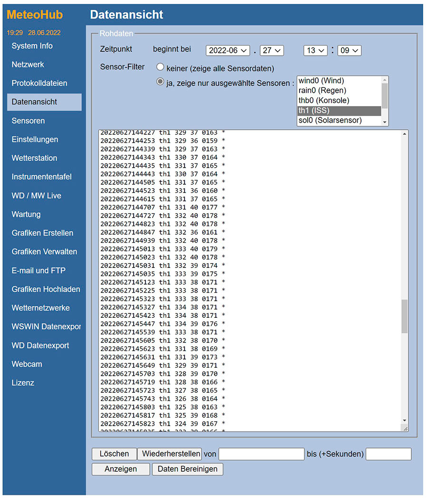The image size is (428, 504).
Task: Open the Wetterstation menu item
Action: [x=34, y=158]
